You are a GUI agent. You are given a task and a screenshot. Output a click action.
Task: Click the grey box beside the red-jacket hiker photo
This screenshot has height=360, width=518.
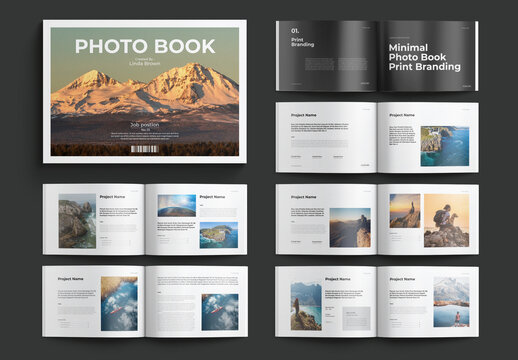tap(357, 319)
